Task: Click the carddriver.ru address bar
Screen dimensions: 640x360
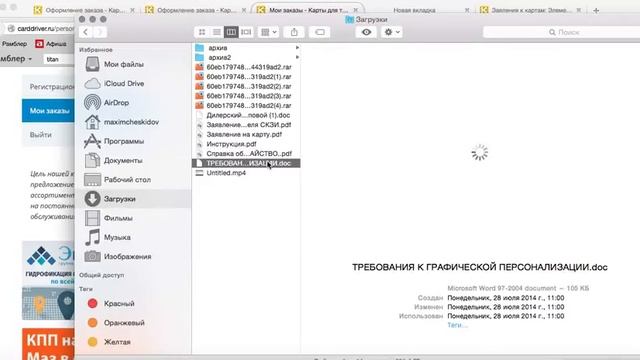Action: pyautogui.click(x=41, y=28)
